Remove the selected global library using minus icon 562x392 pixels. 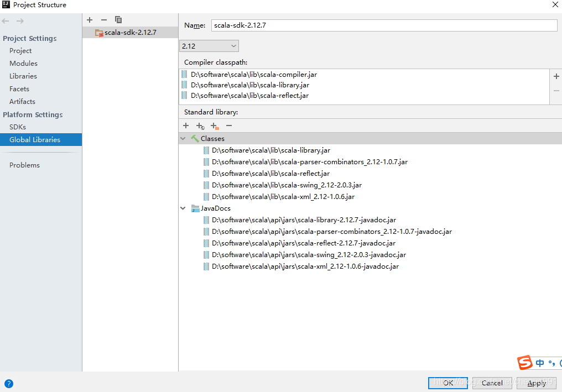coord(103,20)
